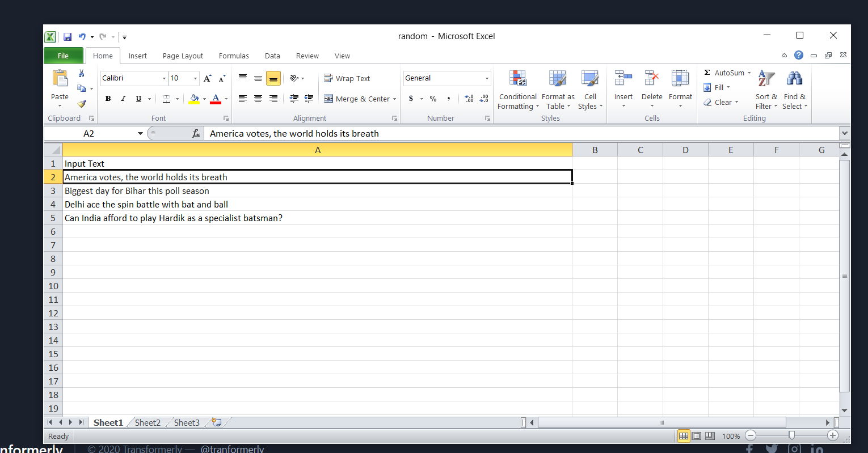The width and height of the screenshot is (868, 453).
Task: Switch to Page Break Preview in status bar
Action: [x=710, y=436]
